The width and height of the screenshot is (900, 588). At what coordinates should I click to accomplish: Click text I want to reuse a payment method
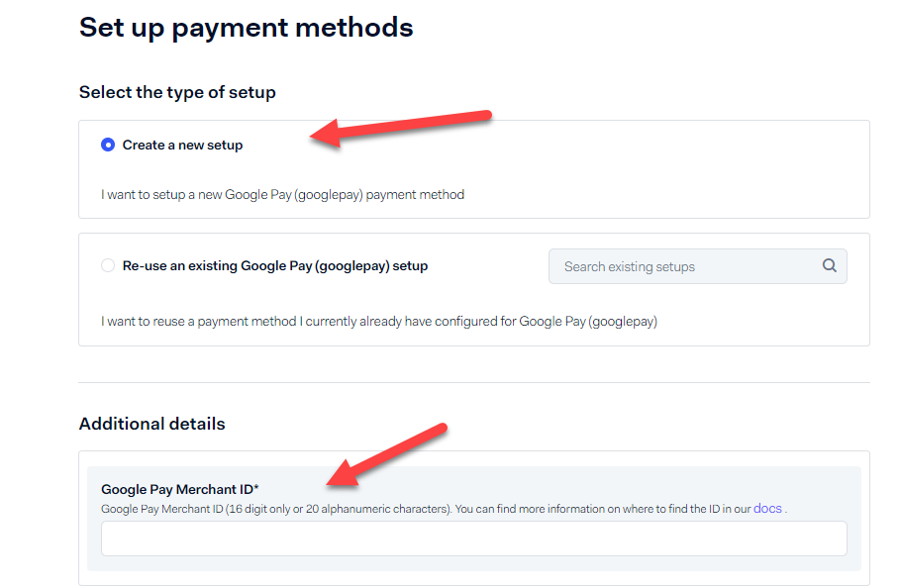coord(379,322)
